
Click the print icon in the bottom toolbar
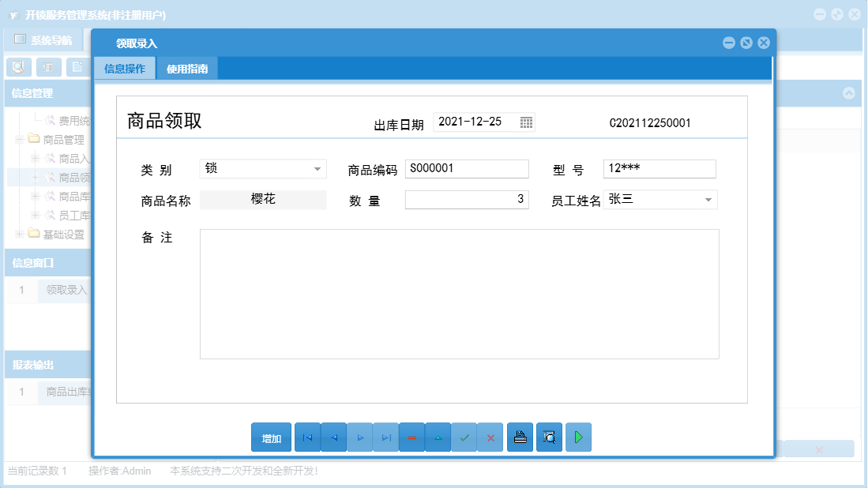[520, 437]
